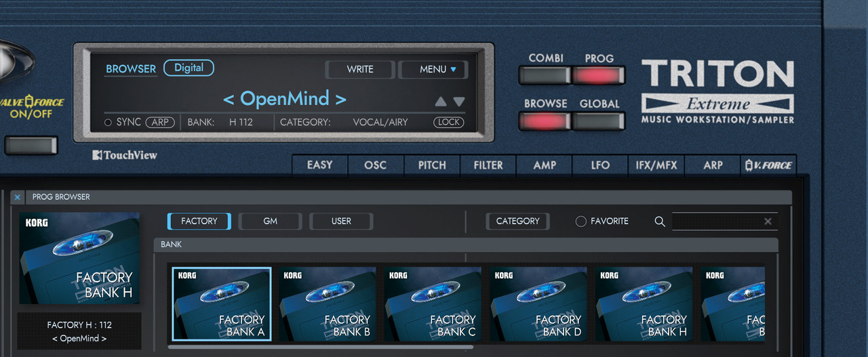Click the BROWSER label in display

[131, 68]
